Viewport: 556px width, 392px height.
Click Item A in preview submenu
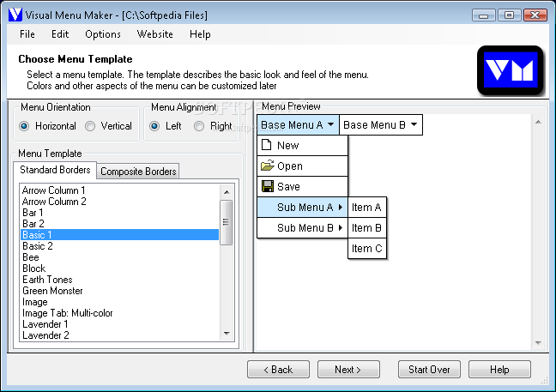click(x=367, y=208)
